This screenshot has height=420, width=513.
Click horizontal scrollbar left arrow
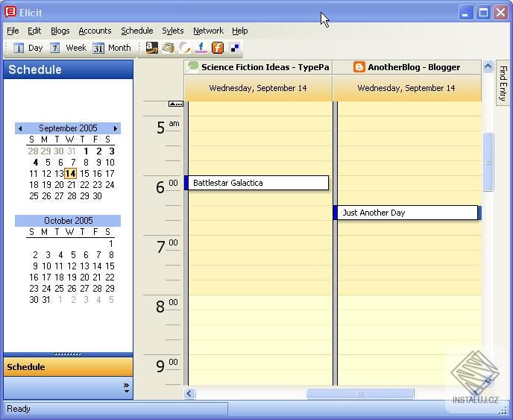point(189,393)
